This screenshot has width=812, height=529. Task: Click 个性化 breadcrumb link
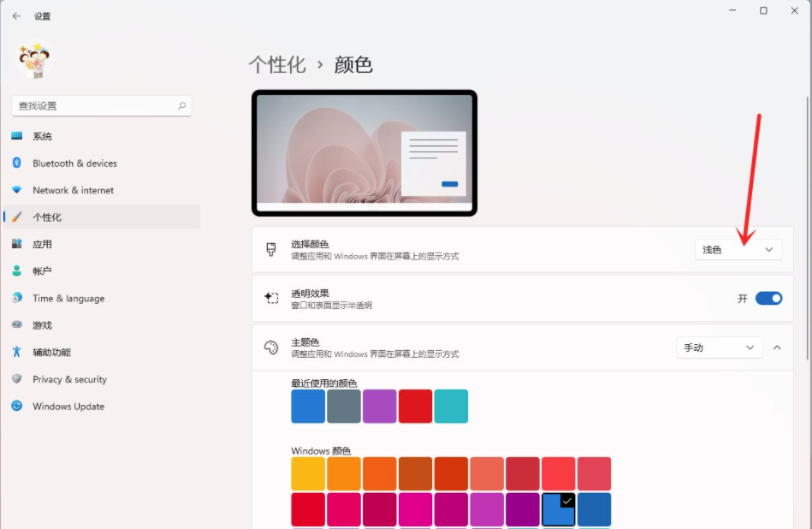pos(277,65)
